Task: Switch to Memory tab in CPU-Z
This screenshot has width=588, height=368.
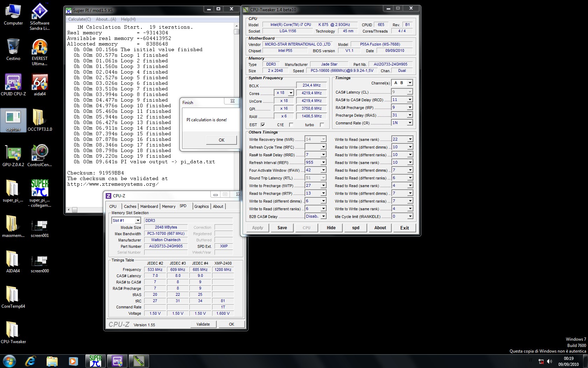Action: point(169,206)
